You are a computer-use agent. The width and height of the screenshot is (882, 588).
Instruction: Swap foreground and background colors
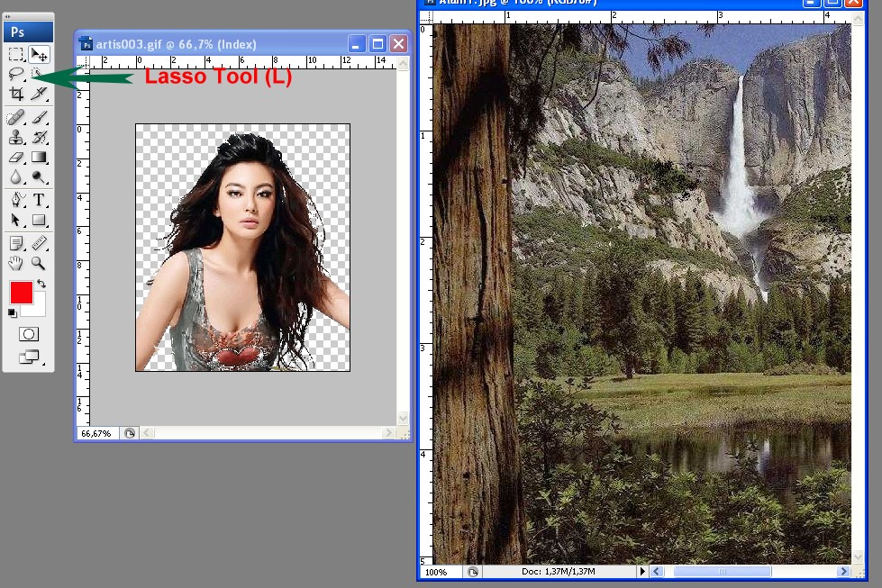pyautogui.click(x=41, y=284)
